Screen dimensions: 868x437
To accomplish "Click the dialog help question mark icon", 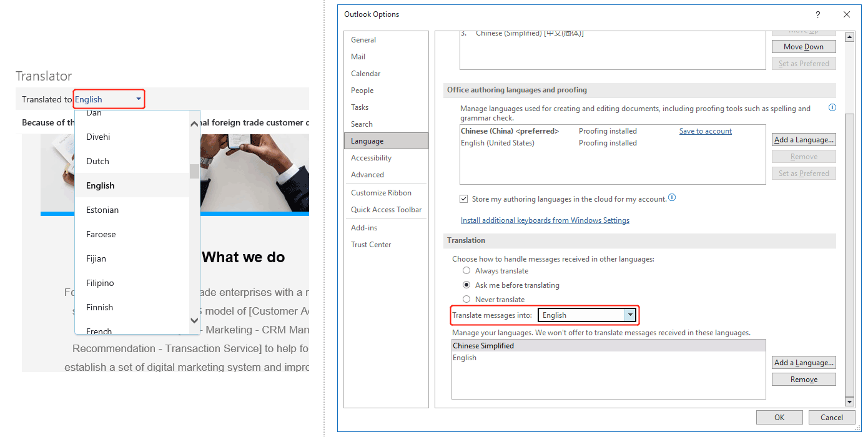I will pos(817,14).
